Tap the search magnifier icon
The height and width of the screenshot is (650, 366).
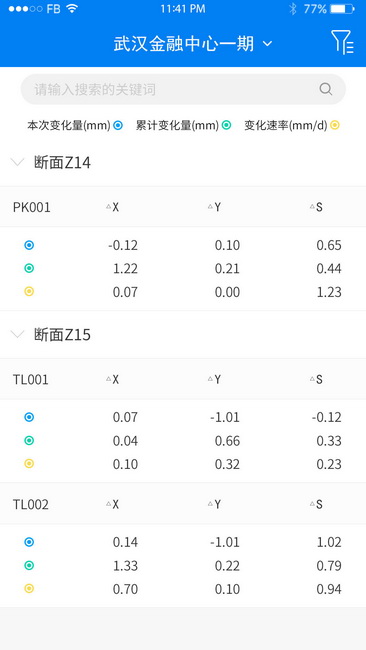click(x=326, y=89)
